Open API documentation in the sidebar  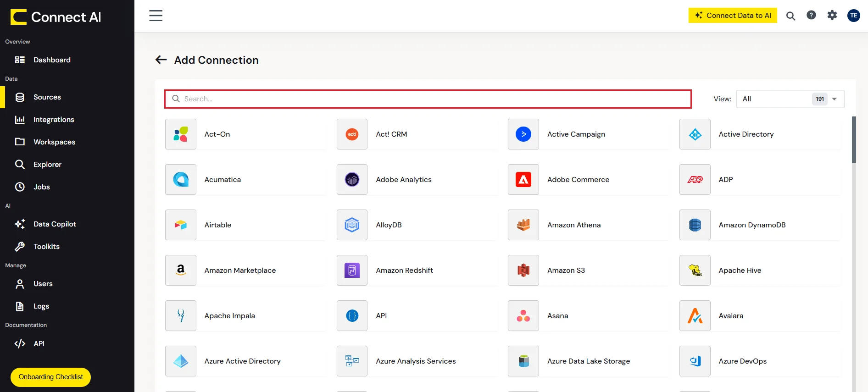pyautogui.click(x=67, y=344)
